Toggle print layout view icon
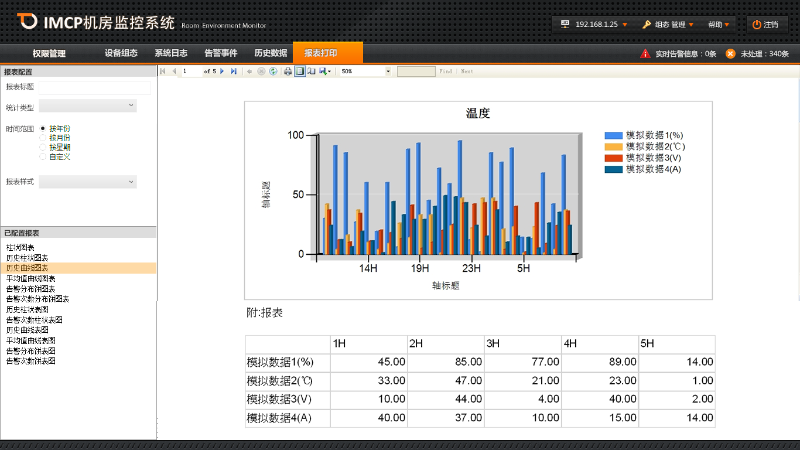Screen dimensions: 800x450 tap(299, 72)
